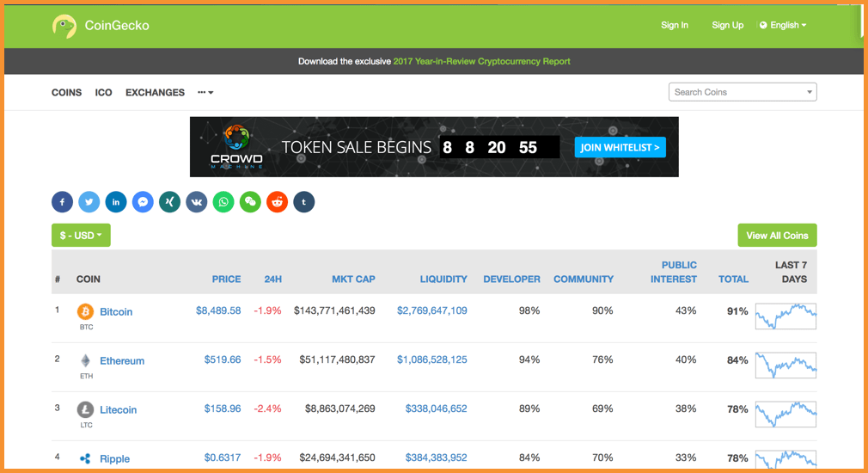Share via WhatsApp icon
The width and height of the screenshot is (868, 473).
coord(223,202)
